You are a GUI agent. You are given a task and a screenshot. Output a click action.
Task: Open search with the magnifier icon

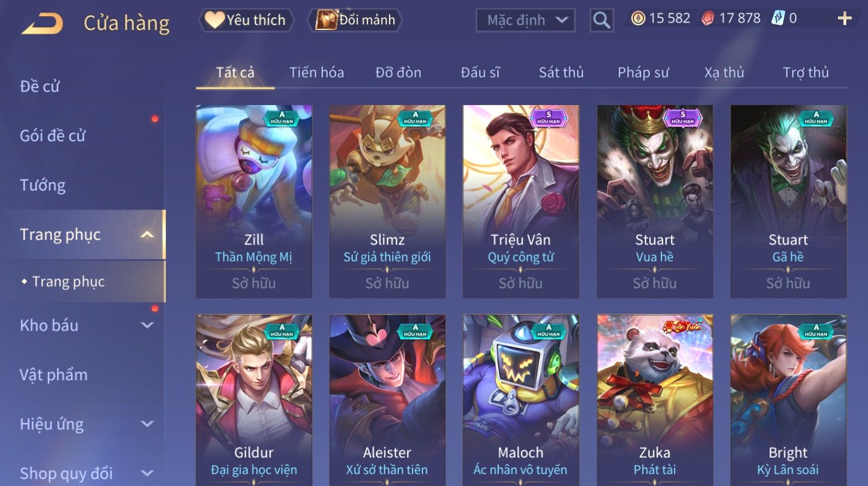tap(601, 21)
